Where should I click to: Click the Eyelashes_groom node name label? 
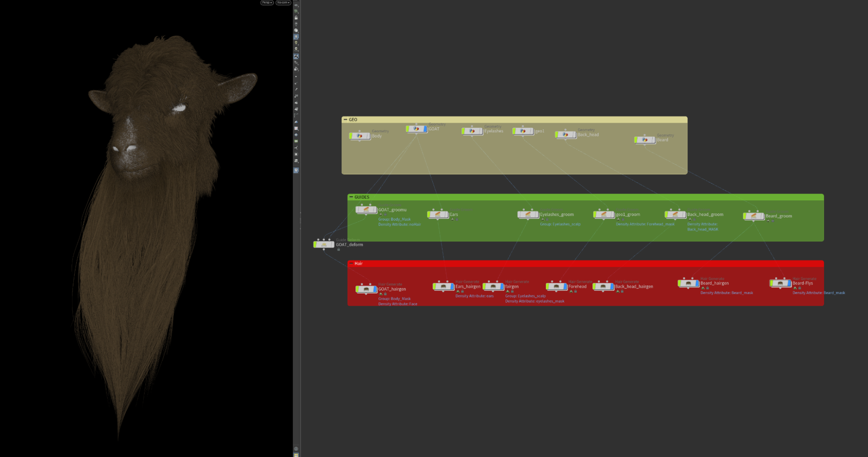tap(557, 214)
